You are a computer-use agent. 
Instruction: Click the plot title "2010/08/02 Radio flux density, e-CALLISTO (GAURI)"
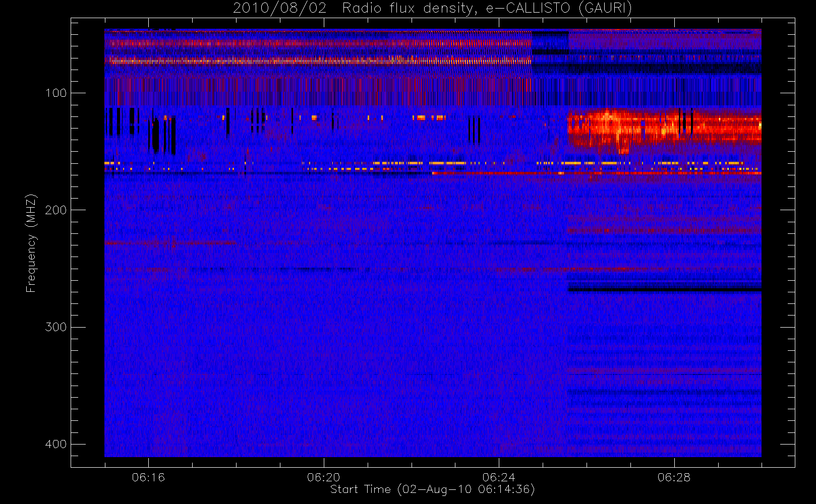tap(432, 9)
